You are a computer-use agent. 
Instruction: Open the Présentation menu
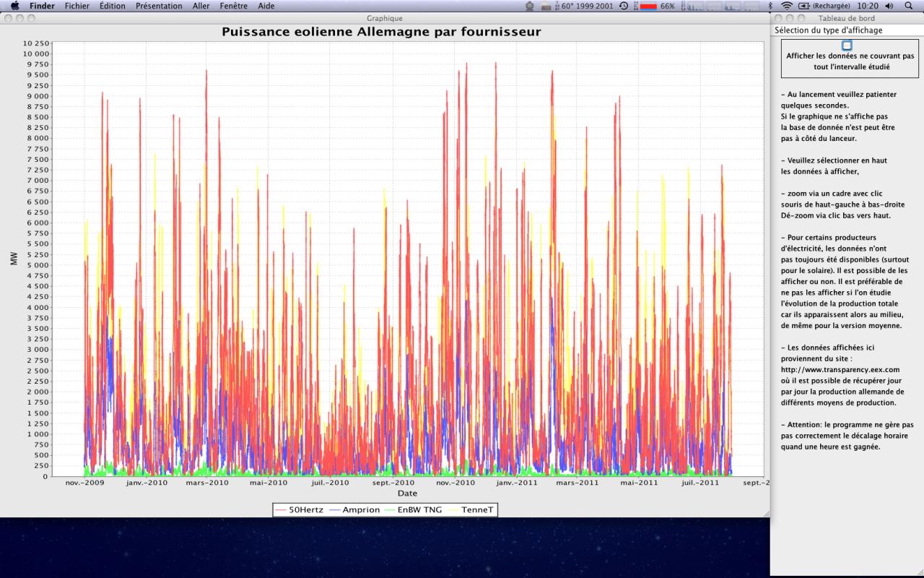(x=159, y=6)
